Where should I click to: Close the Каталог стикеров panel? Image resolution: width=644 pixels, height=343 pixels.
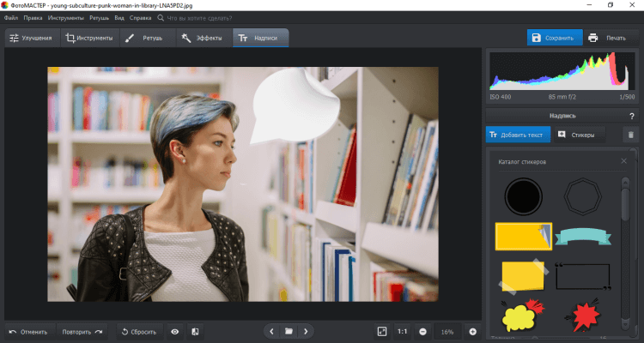pyautogui.click(x=624, y=161)
